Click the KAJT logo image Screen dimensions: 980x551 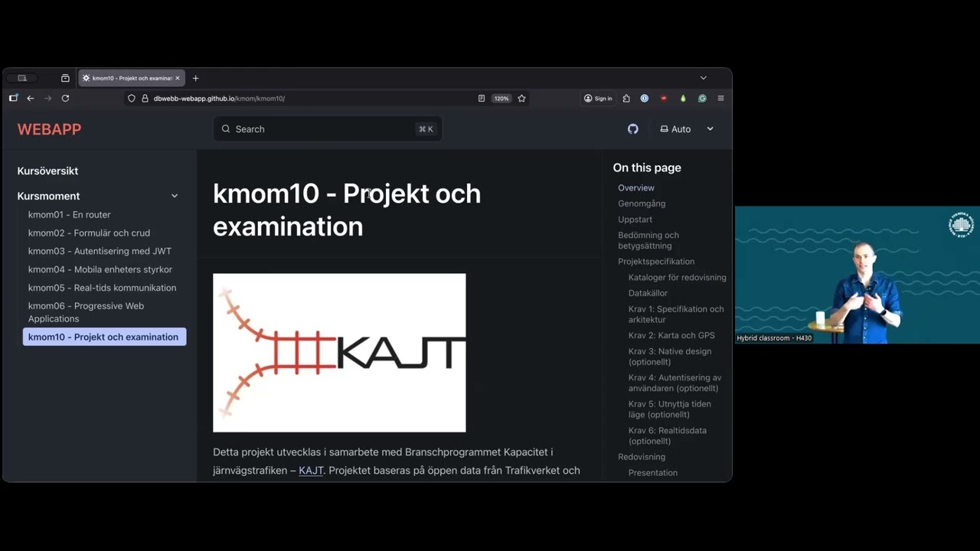click(x=339, y=353)
